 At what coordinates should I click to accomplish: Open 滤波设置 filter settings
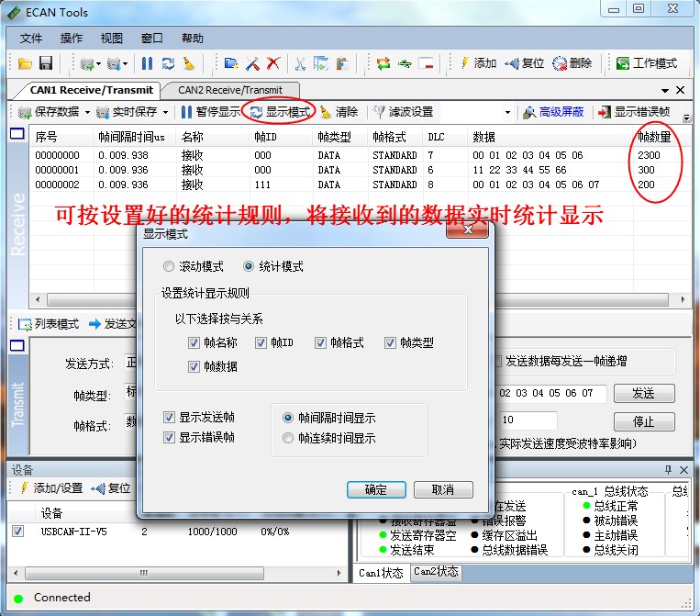click(x=402, y=112)
